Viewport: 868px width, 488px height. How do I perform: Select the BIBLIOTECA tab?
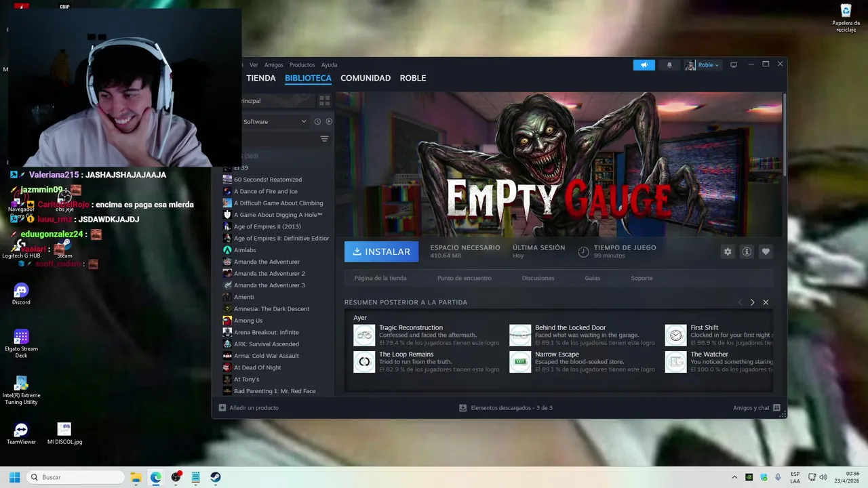pyautogui.click(x=308, y=78)
